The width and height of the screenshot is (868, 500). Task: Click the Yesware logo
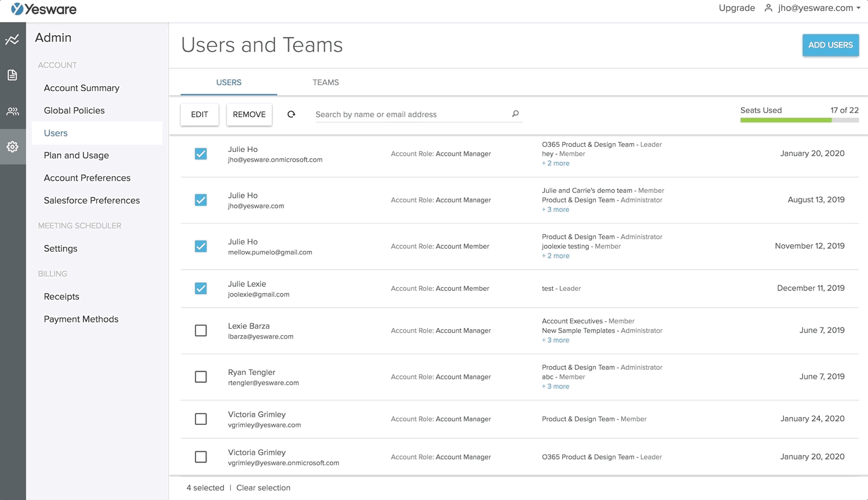[44, 9]
